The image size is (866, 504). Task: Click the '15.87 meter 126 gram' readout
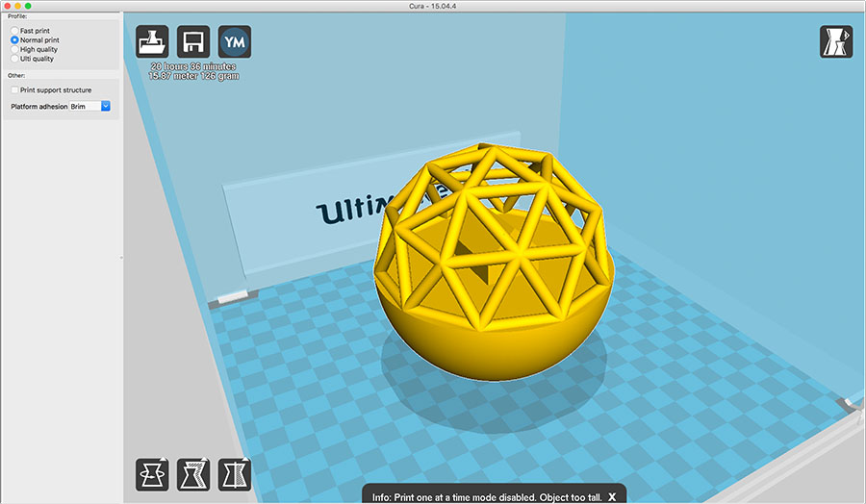click(x=193, y=76)
